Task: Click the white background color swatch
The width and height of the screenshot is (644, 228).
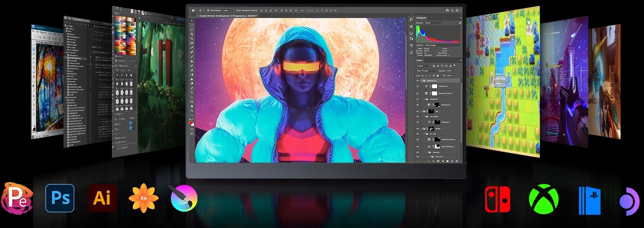Action: pos(193,125)
